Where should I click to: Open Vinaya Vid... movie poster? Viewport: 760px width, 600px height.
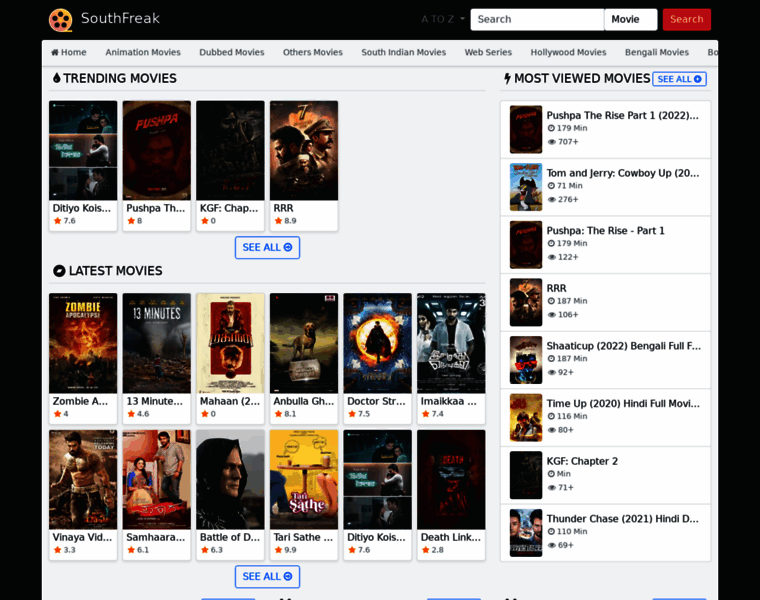pos(83,480)
